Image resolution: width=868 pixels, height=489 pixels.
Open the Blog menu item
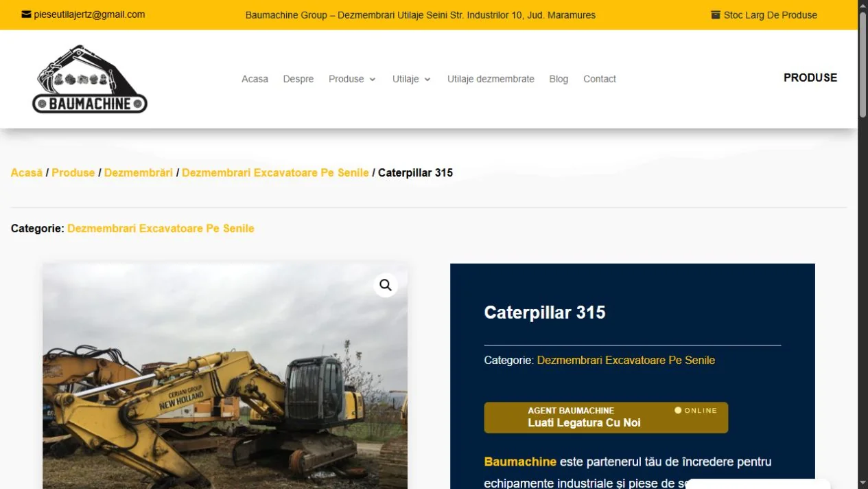click(x=559, y=79)
